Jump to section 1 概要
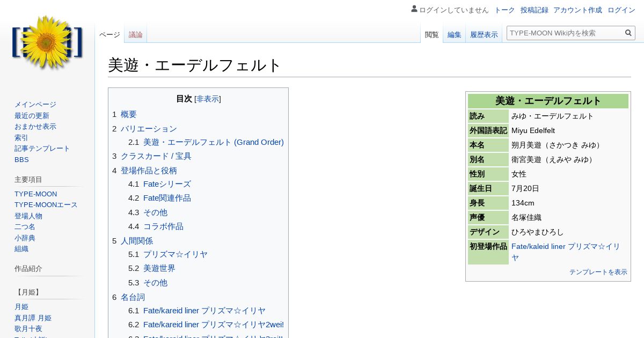This screenshot has height=338, width=644. pyautogui.click(x=125, y=114)
